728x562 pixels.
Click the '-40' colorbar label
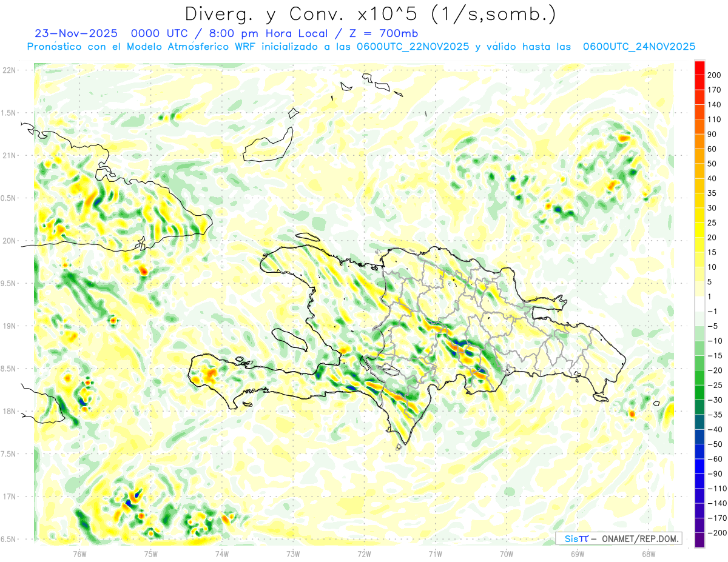[714, 429]
